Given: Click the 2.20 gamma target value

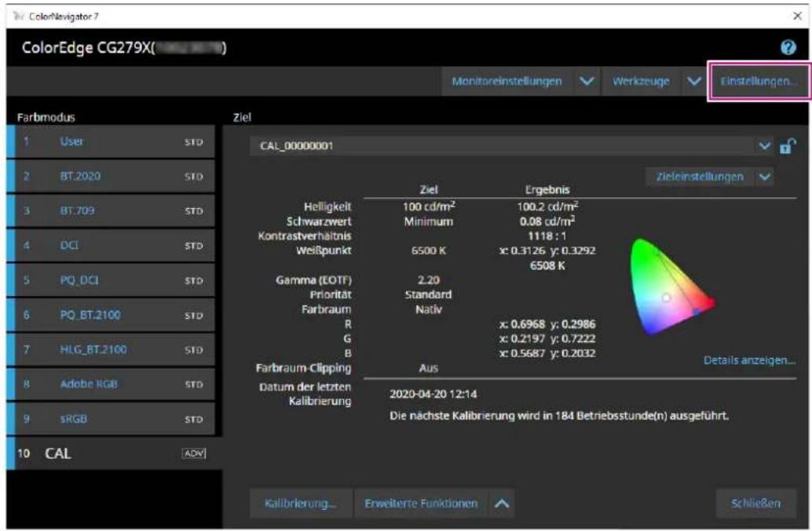Looking at the screenshot, I should click(429, 280).
